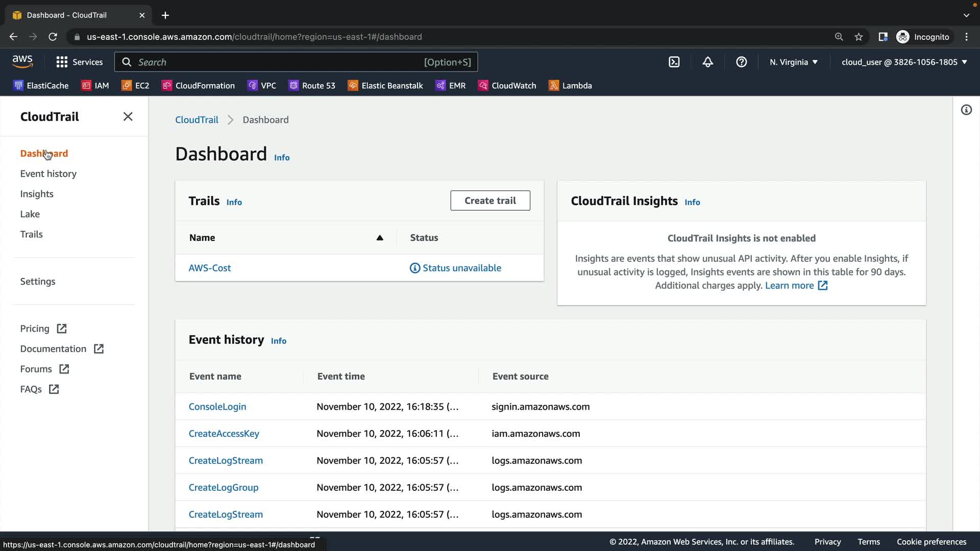Bookmark this page with star icon

[859, 37]
